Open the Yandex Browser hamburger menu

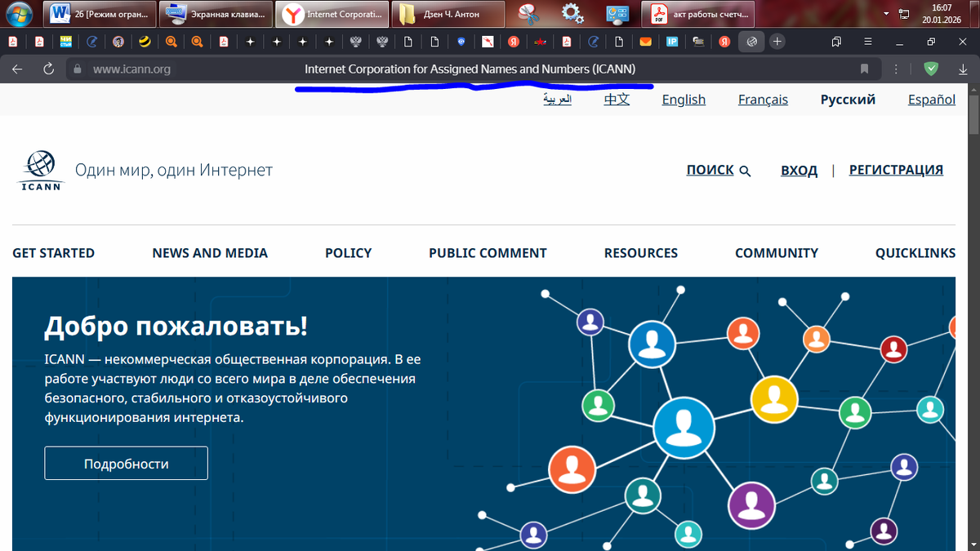(868, 41)
